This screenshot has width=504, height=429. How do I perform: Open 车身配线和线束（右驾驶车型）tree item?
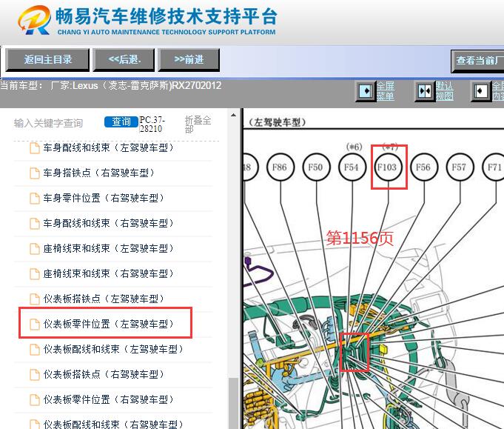(108, 223)
